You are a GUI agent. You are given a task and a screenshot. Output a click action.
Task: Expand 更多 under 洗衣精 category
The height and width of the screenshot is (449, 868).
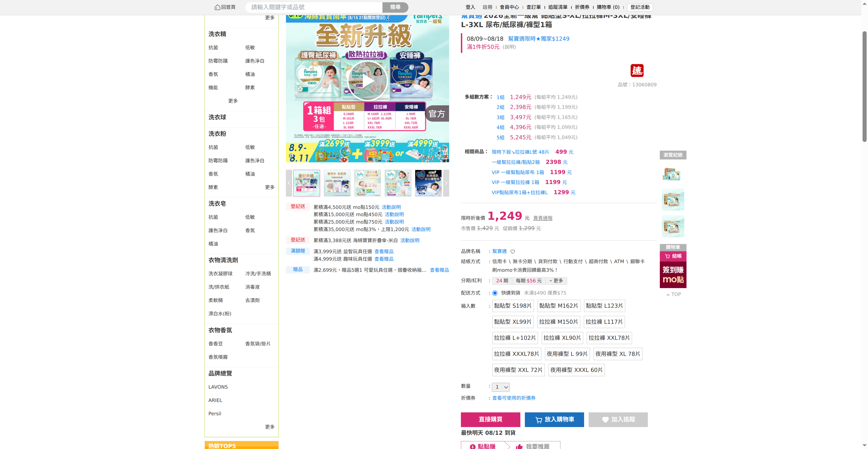tap(233, 101)
